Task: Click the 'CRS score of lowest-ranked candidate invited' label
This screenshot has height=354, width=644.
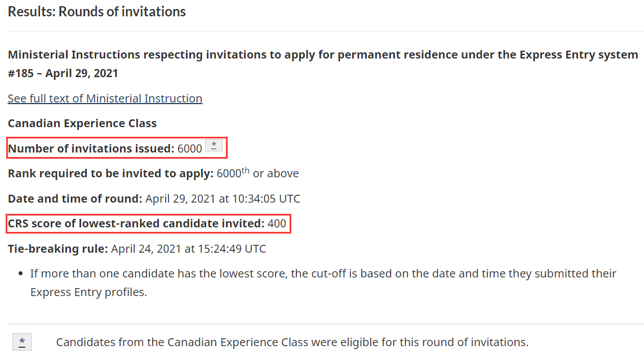Action: [x=136, y=223]
